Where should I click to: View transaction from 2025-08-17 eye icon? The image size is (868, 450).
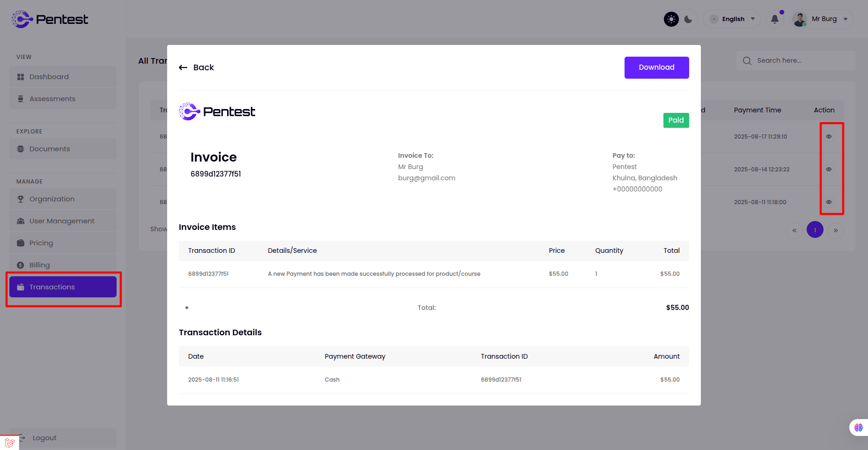point(829,137)
